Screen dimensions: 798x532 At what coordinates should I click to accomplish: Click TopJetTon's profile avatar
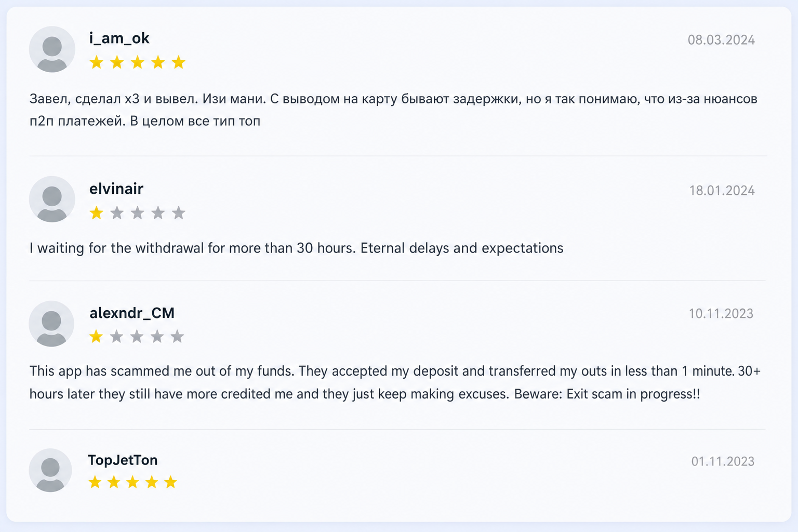pos(50,470)
